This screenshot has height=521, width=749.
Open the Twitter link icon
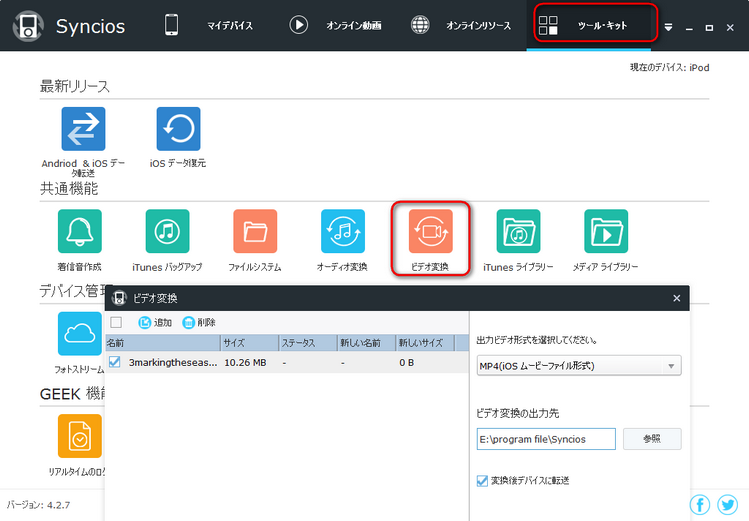(x=728, y=505)
